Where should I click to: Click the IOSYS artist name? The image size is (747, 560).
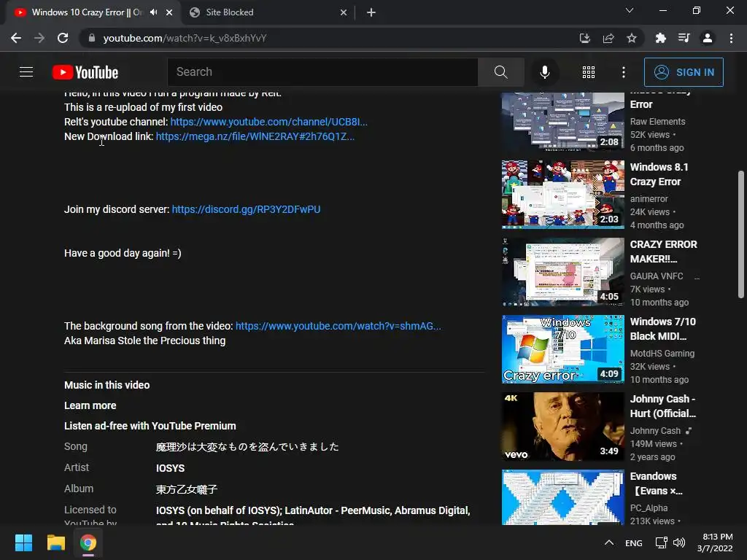(170, 469)
